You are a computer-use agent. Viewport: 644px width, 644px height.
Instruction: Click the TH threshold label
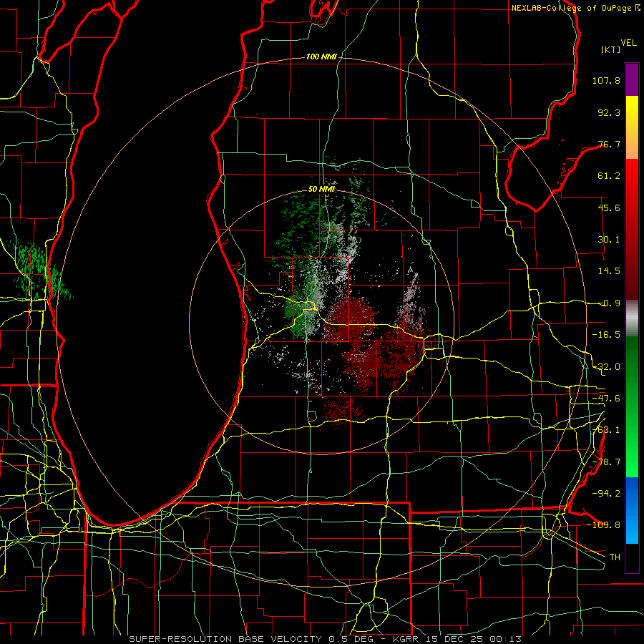pos(615,557)
